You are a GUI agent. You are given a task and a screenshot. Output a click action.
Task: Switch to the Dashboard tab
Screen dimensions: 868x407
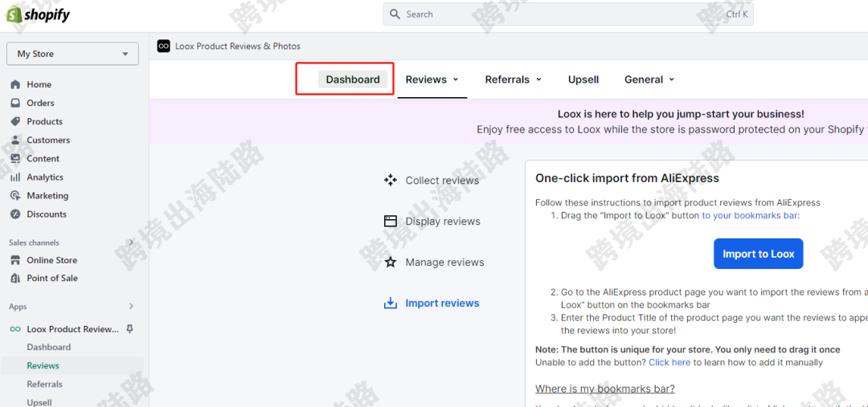point(353,79)
